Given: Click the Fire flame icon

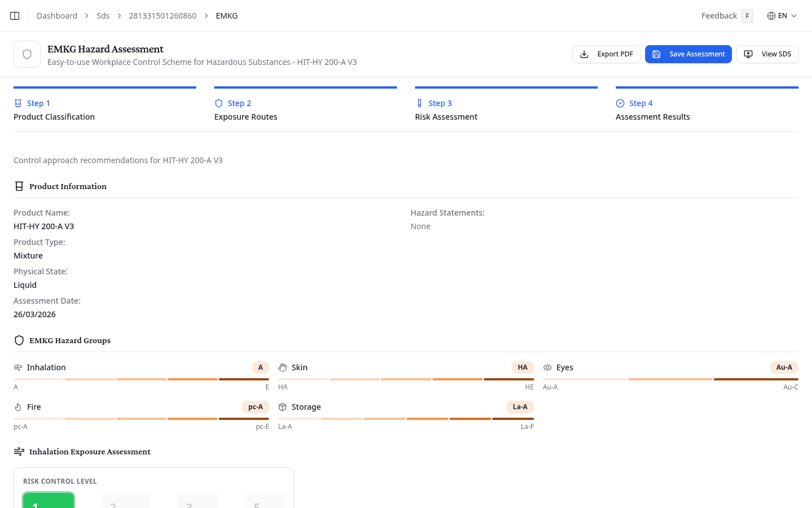Looking at the screenshot, I should click(x=18, y=407).
